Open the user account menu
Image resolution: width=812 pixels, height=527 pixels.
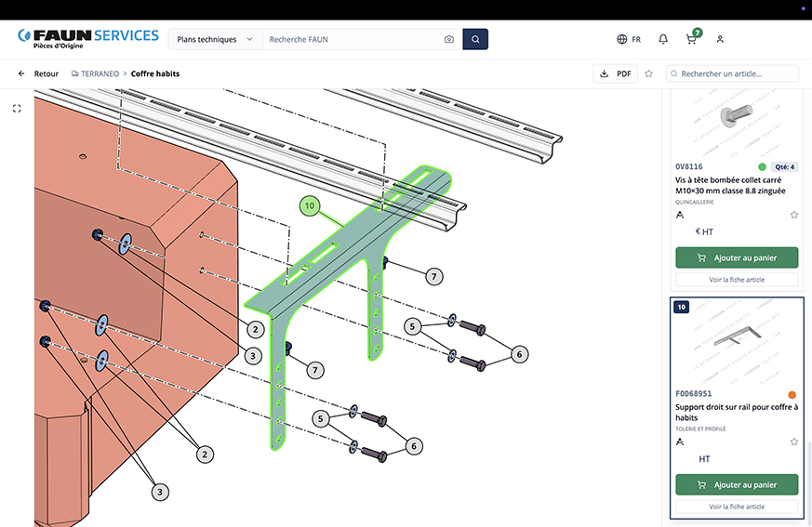[720, 39]
